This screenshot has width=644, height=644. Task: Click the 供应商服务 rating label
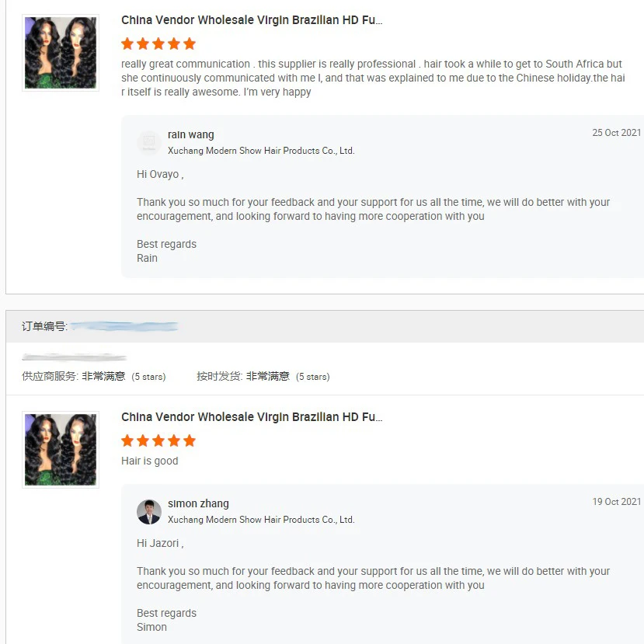(50, 376)
